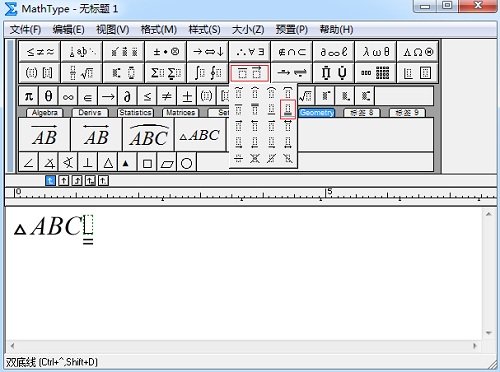This screenshot has height=372, width=500.
Task: Open the operator symbols palette (±•⊗)
Action: pos(166,52)
